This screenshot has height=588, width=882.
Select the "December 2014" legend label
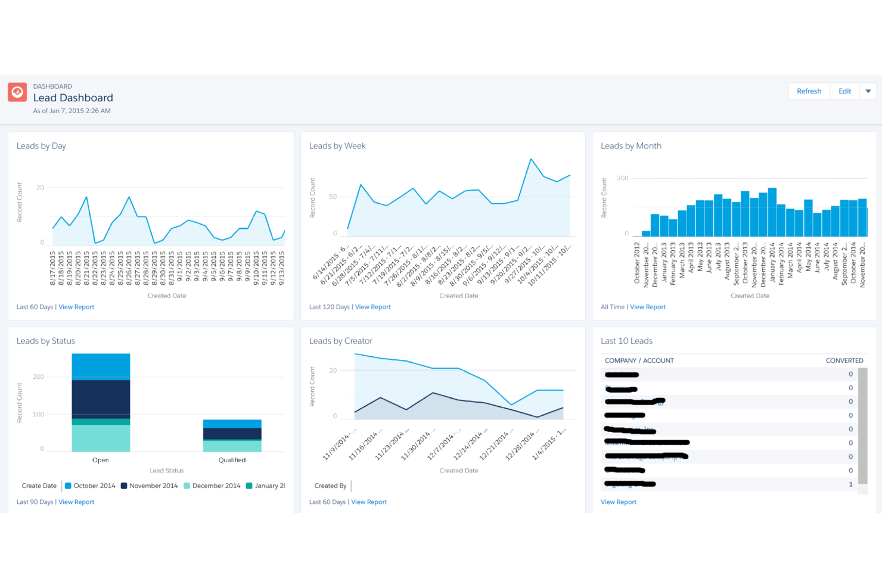[x=216, y=486]
